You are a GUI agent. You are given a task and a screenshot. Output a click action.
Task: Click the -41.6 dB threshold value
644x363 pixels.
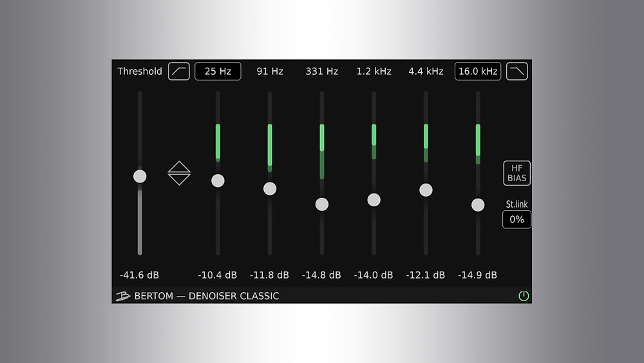pyautogui.click(x=139, y=275)
